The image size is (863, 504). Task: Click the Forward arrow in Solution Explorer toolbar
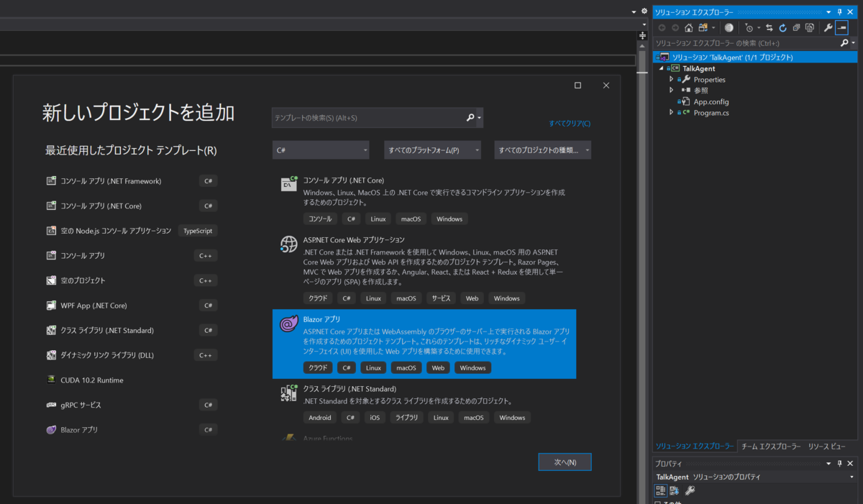tap(675, 28)
